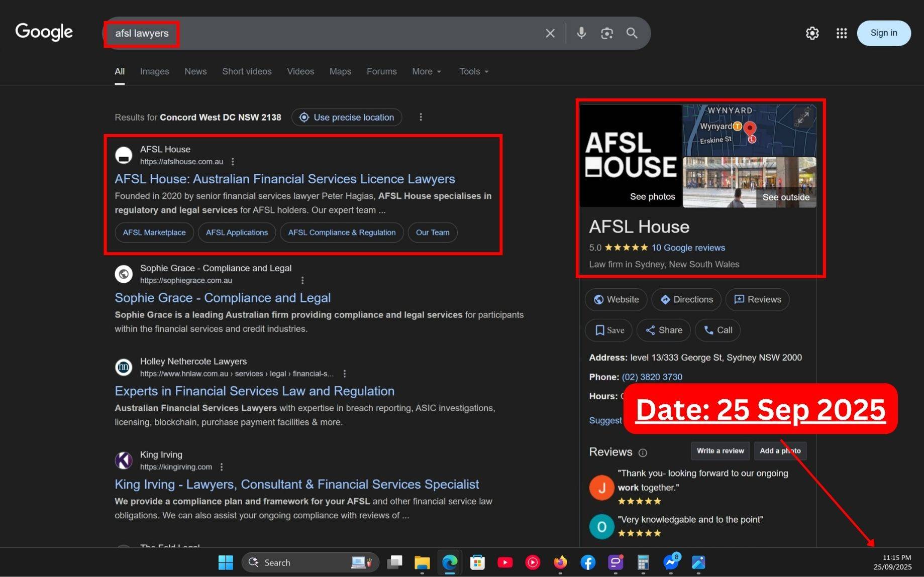Click the AFSL Applications sitelink chip
The image size is (924, 577).
click(x=237, y=233)
